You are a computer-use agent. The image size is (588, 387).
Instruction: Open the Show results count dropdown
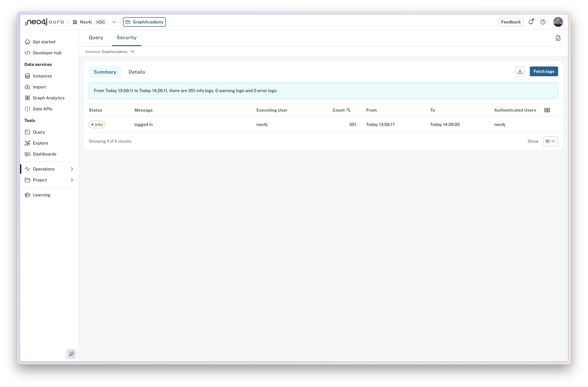[551, 141]
